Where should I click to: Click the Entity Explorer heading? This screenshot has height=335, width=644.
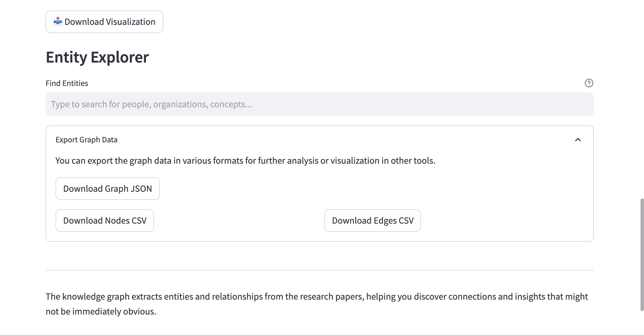click(97, 57)
